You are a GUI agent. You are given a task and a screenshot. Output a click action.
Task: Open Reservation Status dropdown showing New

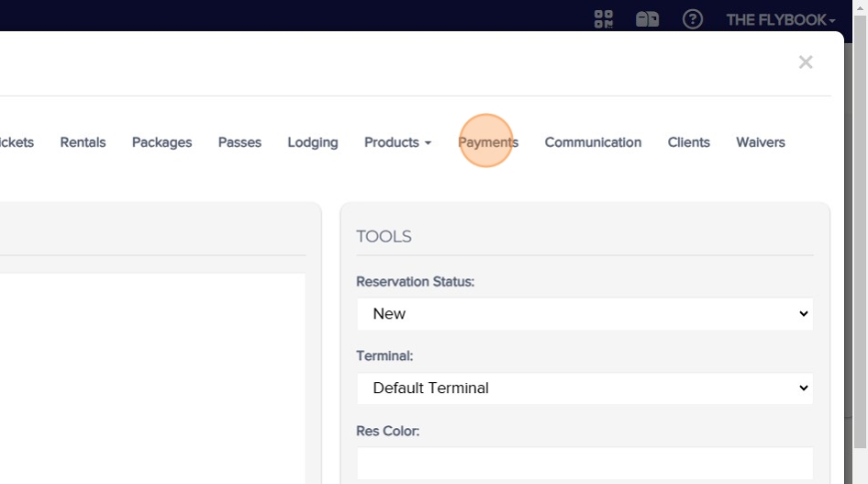pyautogui.click(x=585, y=313)
